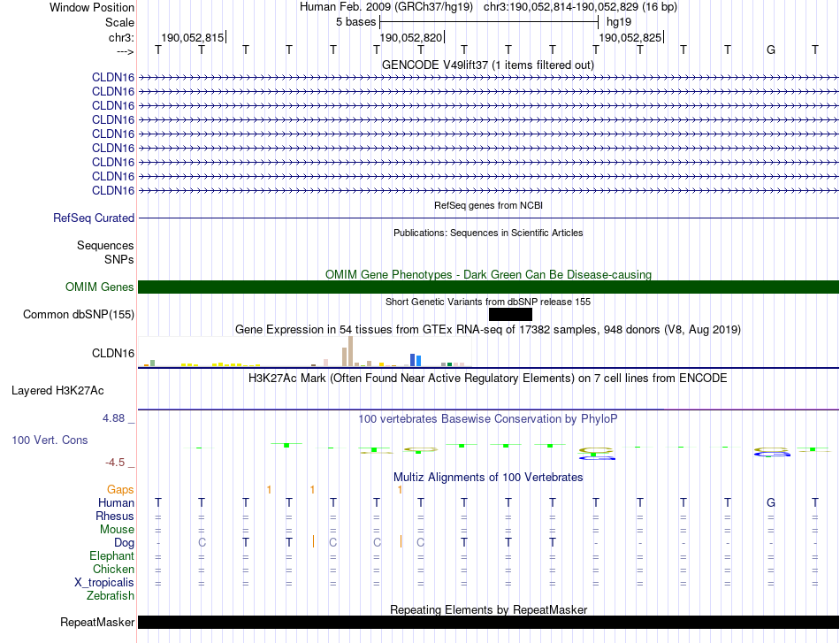Viewport: 840px width, 643px height.
Task: Select the black dbSNP variant block
Action: [510, 315]
